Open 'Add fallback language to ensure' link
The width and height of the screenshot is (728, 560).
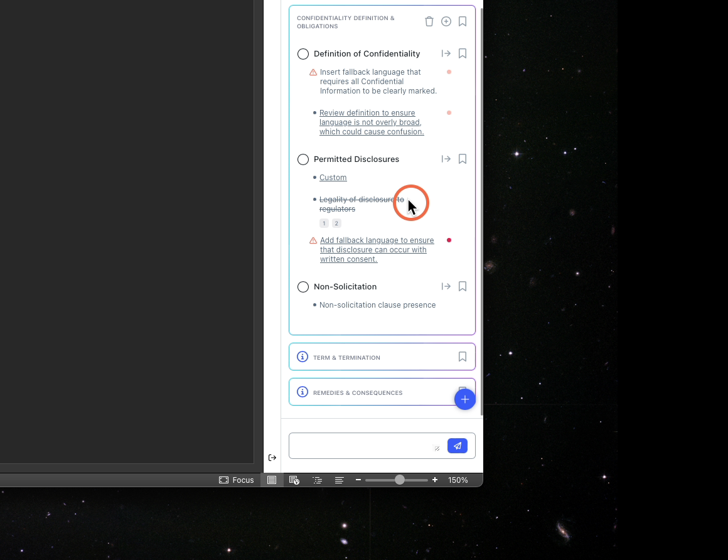pyautogui.click(x=377, y=249)
